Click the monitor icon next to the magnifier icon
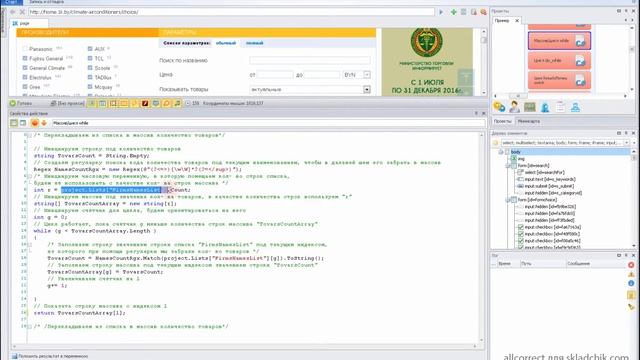 pyautogui.click(x=156, y=104)
